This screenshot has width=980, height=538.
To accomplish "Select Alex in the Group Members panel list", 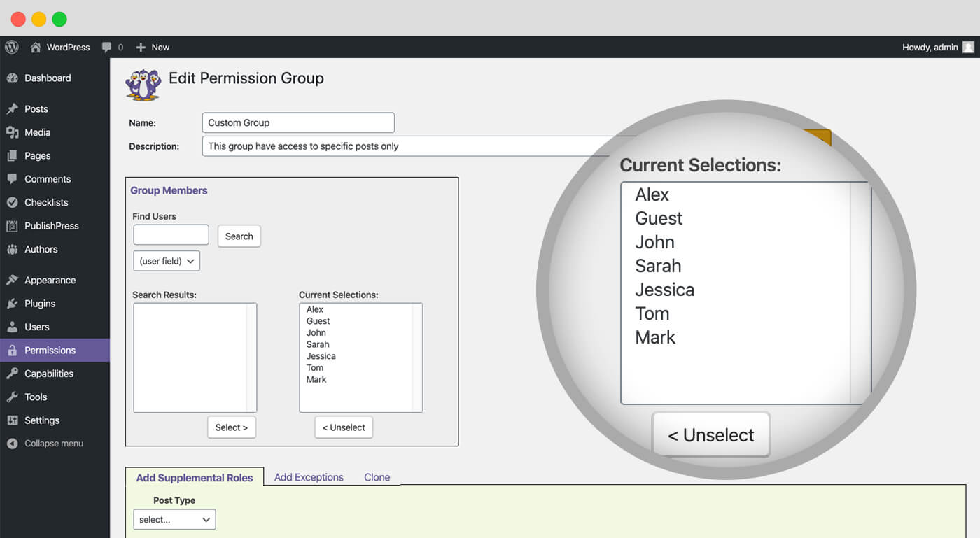I will click(x=315, y=309).
